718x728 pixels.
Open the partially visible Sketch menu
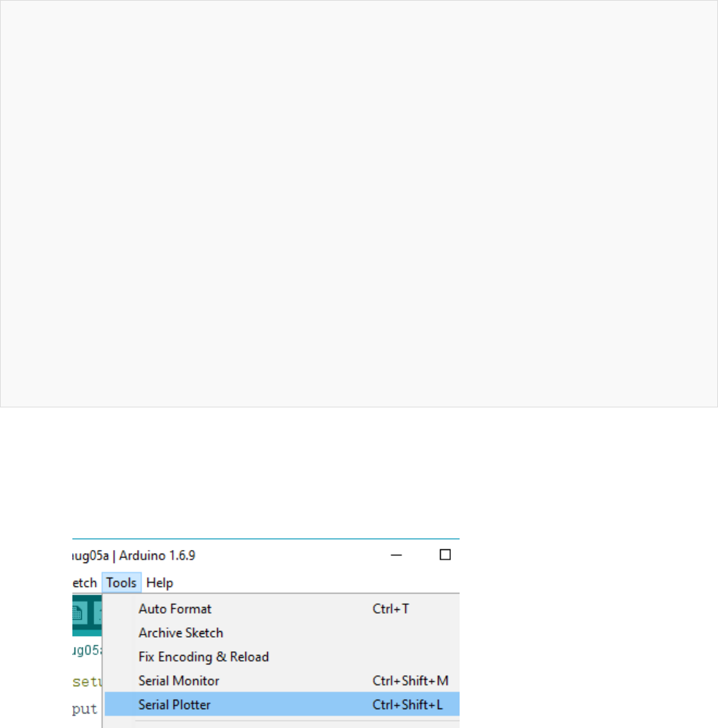85,583
